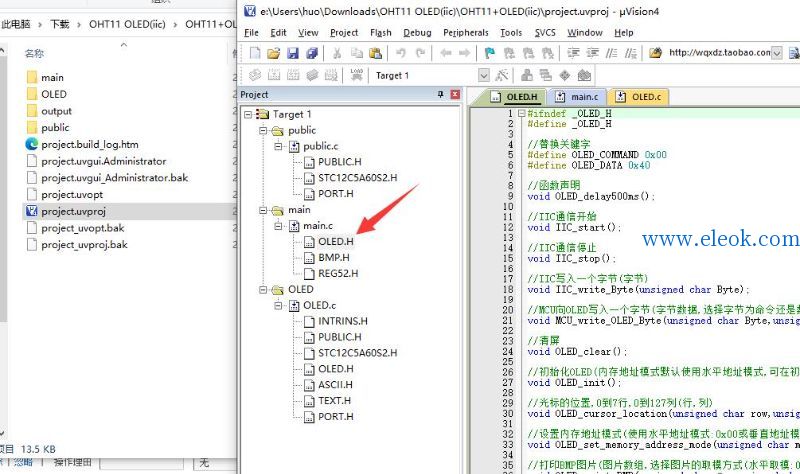Select REG52.H in the Project tree
The width and height of the screenshot is (800, 474).
pos(338,273)
